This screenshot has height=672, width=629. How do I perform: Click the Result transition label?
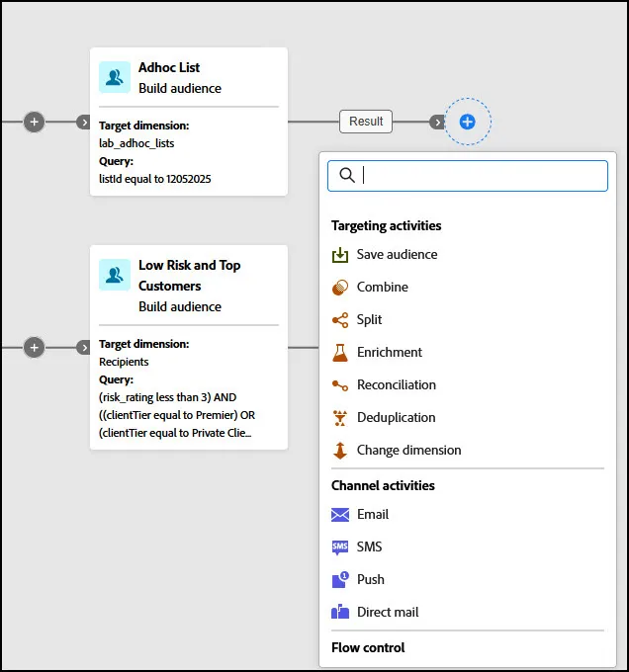point(366,122)
